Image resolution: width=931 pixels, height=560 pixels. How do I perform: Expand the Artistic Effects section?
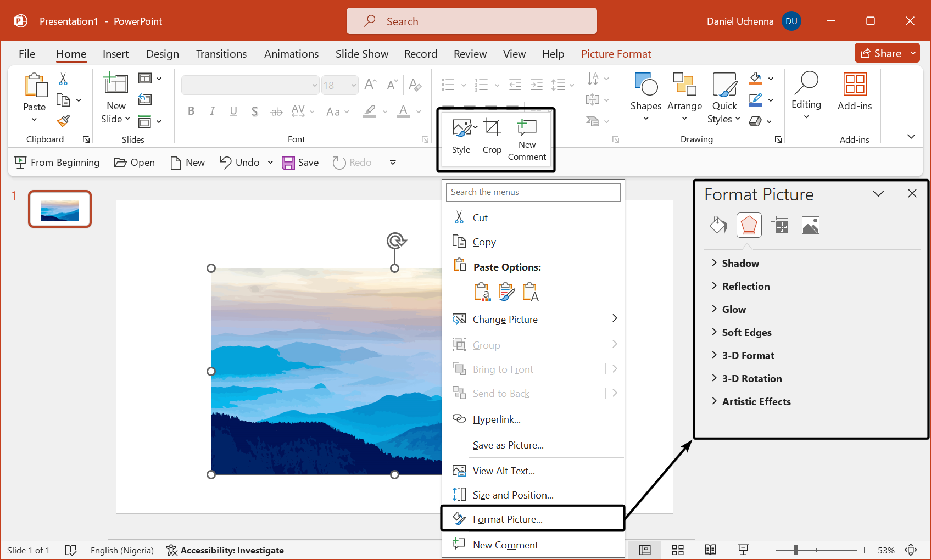pyautogui.click(x=756, y=402)
